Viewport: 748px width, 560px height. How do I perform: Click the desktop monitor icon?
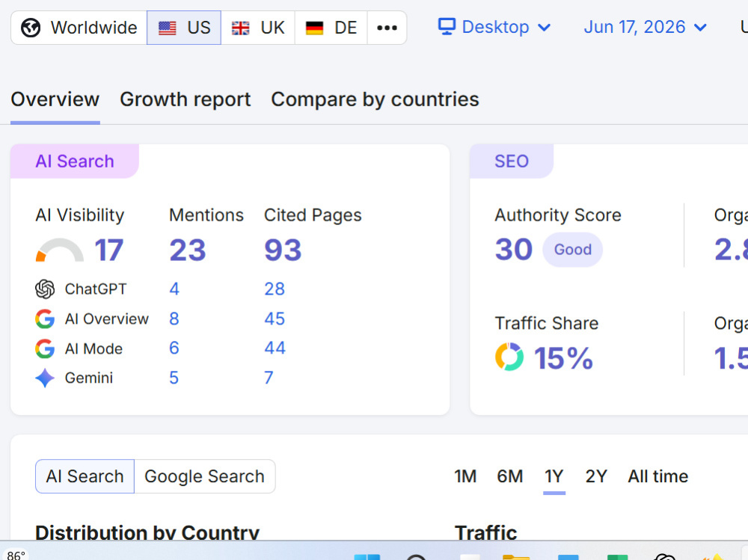tap(447, 27)
